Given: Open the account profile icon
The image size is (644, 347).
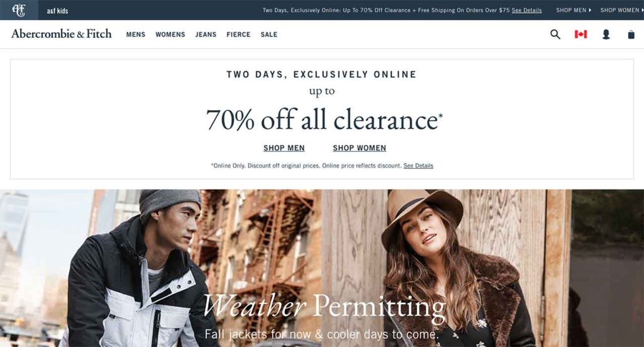Looking at the screenshot, I should click(x=606, y=35).
